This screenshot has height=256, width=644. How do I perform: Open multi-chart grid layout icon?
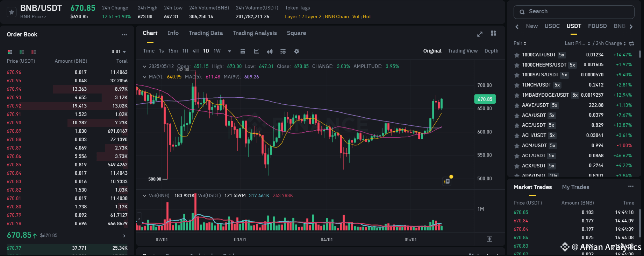(x=493, y=33)
